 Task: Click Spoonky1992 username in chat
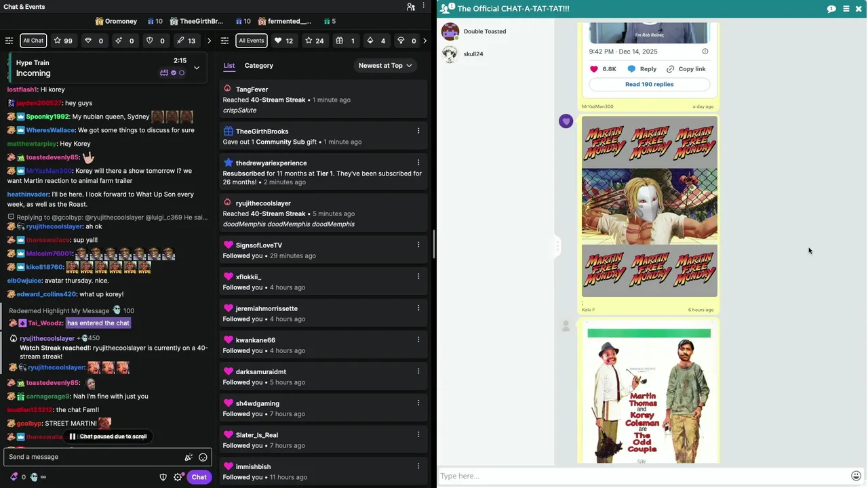[47, 117]
